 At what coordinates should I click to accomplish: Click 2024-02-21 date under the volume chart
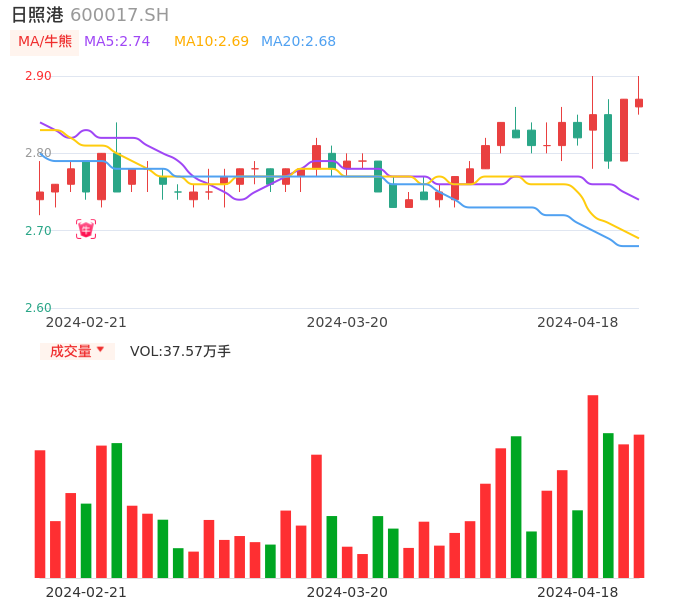86,592
